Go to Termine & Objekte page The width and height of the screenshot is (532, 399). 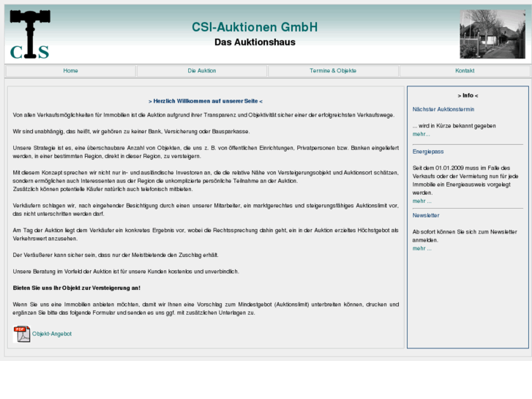333,70
